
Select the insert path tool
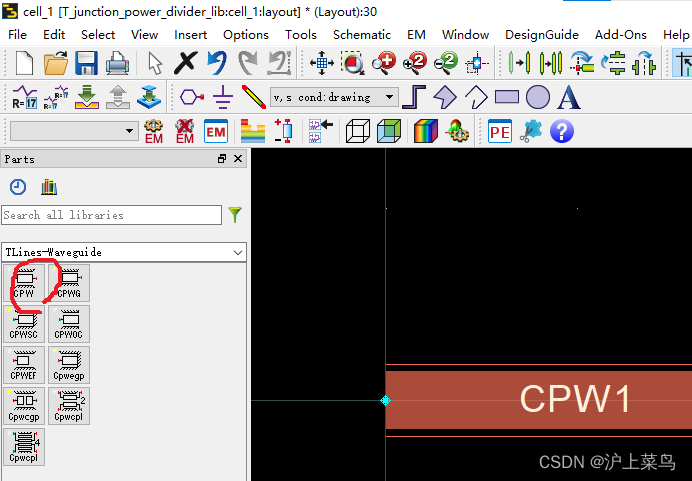pyautogui.click(x=414, y=97)
